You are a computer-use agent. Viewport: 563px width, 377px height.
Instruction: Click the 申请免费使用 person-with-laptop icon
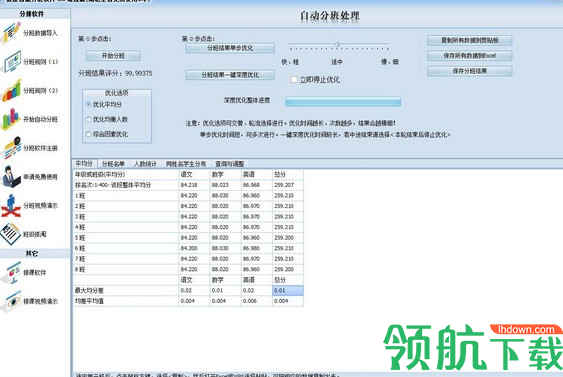[x=11, y=176]
